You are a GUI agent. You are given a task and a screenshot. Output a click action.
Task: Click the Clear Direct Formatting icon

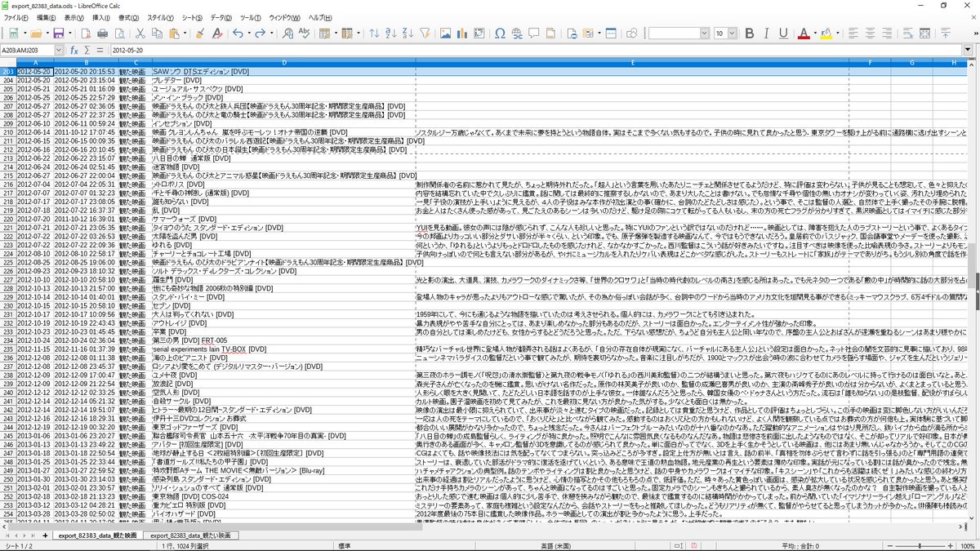(217, 33)
